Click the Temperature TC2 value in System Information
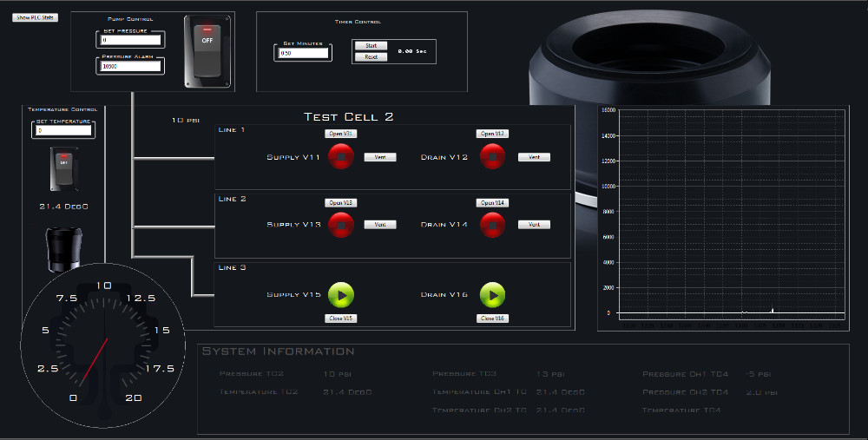 pyautogui.click(x=347, y=392)
